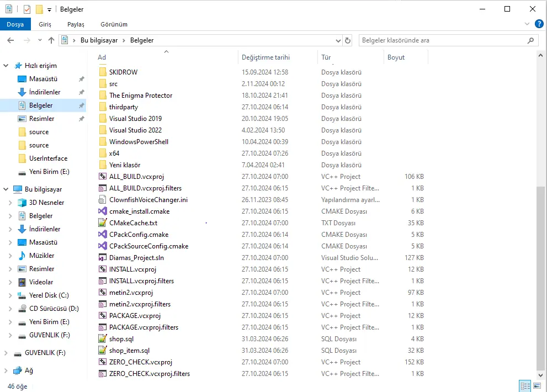547x392 pixels.
Task: Expand the ribbon with chevron
Action: [527, 24]
